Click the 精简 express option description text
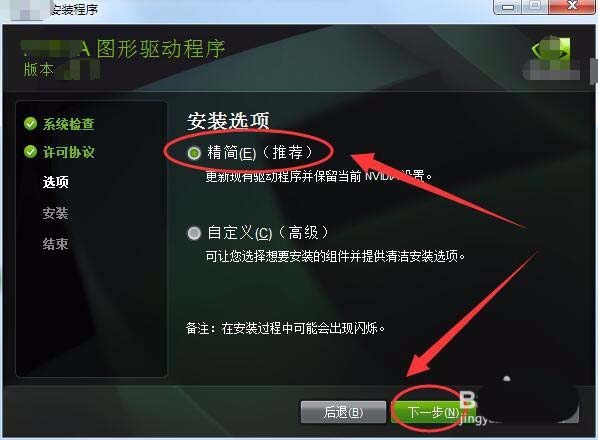 319,177
